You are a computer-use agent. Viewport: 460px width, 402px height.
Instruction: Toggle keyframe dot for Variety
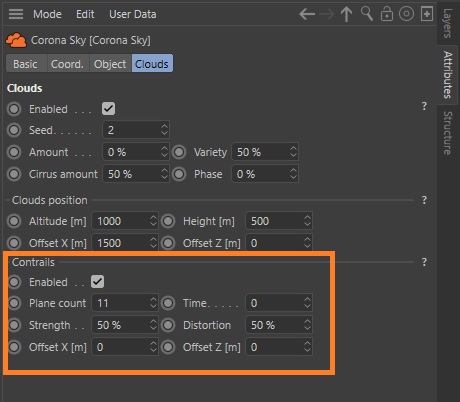point(179,152)
